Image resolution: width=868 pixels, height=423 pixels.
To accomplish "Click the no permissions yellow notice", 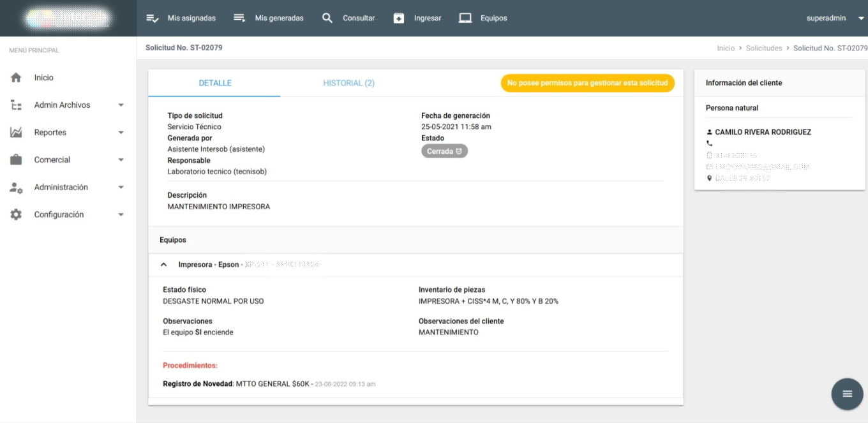I will pos(587,83).
